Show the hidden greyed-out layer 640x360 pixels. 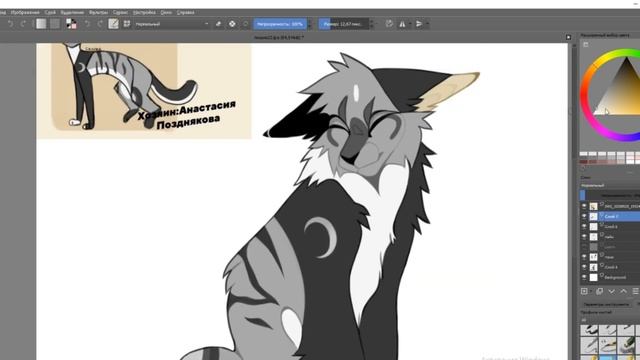pos(584,247)
